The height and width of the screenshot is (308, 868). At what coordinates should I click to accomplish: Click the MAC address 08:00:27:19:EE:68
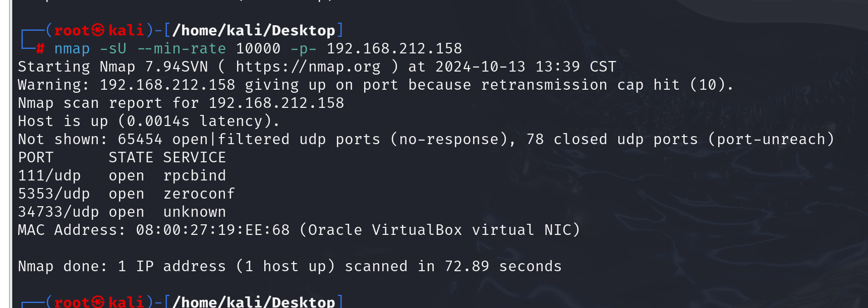[x=213, y=230]
